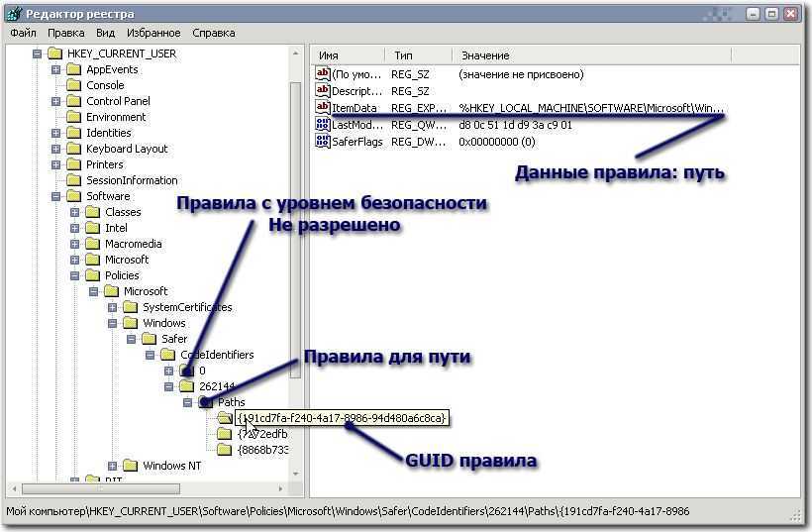Click the ItemData string value icon

click(x=322, y=107)
